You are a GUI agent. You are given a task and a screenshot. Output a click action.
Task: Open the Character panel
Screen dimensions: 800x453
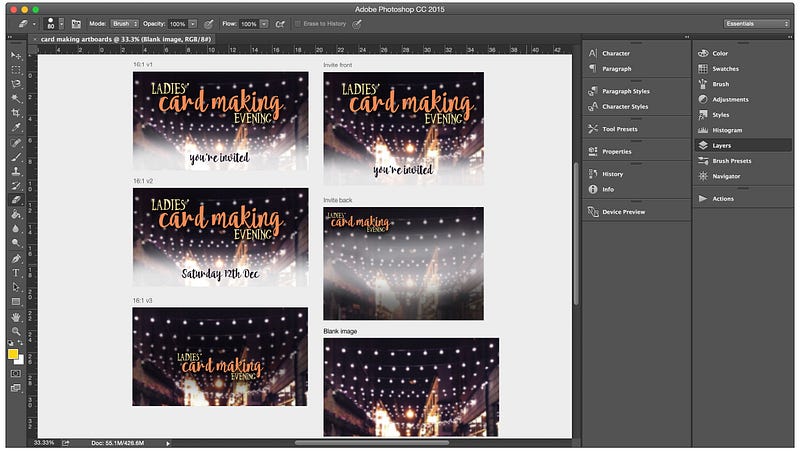tap(615, 53)
